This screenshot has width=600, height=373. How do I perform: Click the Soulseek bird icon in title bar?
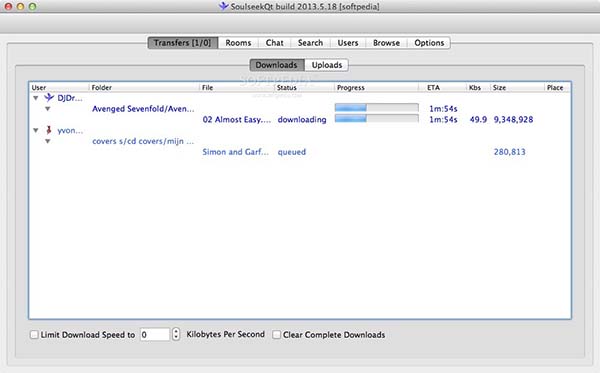point(223,6)
